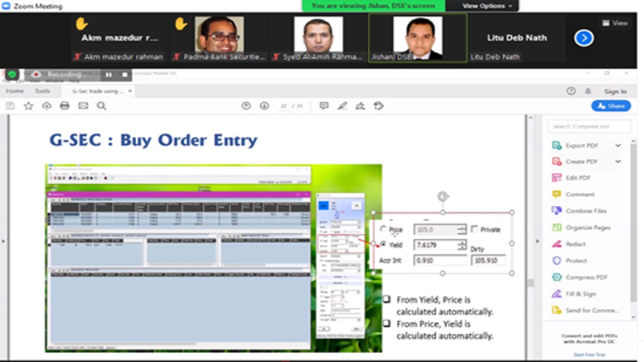The image size is (644, 362).
Task: Open the Combine Files tool
Action: [585, 211]
